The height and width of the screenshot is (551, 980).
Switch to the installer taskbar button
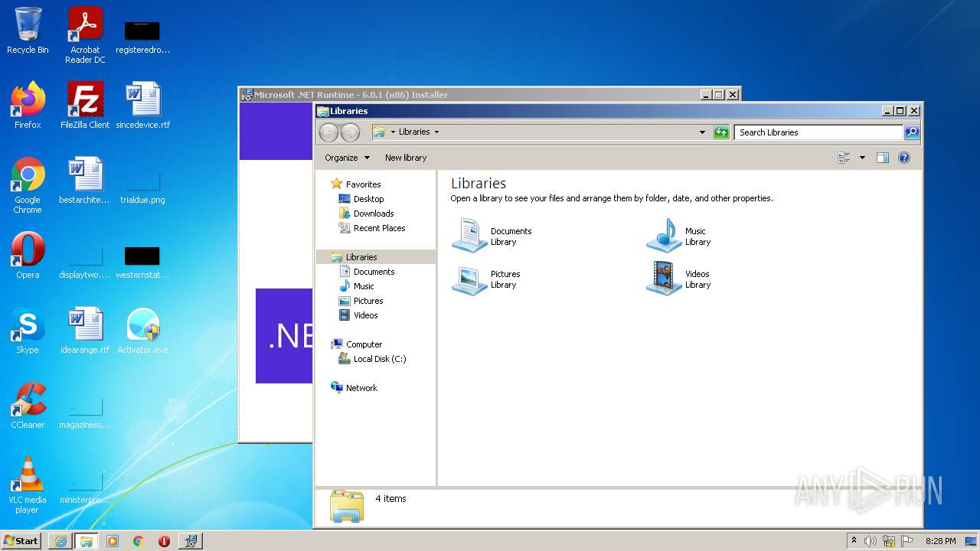coord(191,541)
